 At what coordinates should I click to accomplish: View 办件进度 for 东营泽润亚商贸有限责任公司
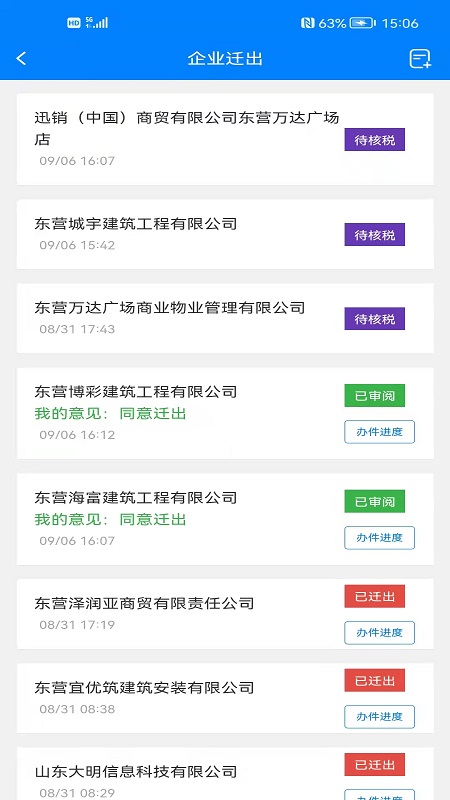379,633
